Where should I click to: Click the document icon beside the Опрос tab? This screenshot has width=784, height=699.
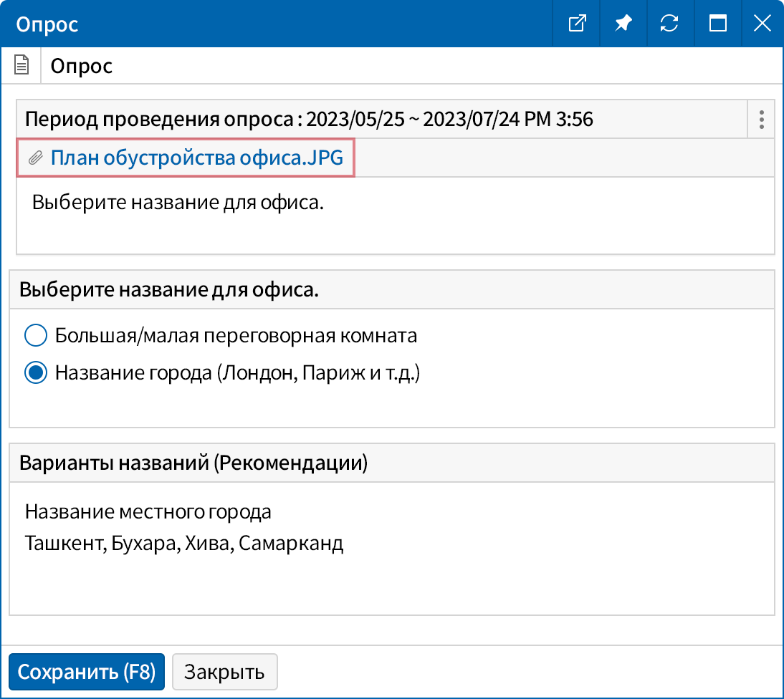coord(21,64)
